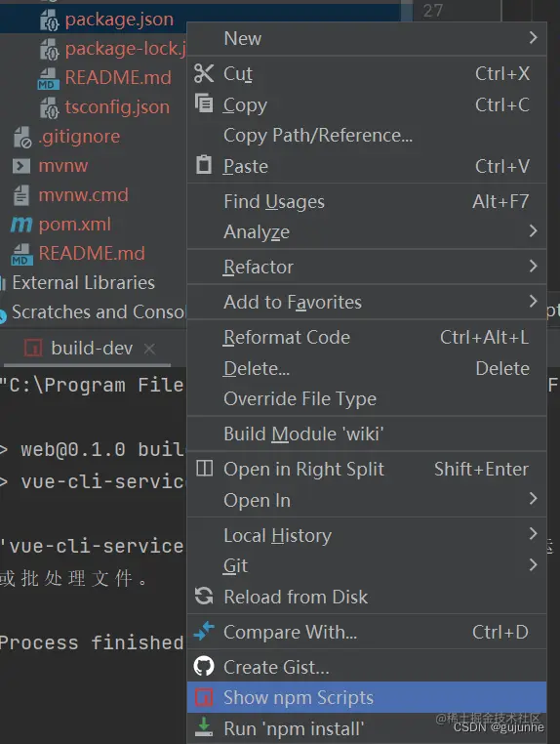Click the blue arrows icon for Compare With

(204, 632)
